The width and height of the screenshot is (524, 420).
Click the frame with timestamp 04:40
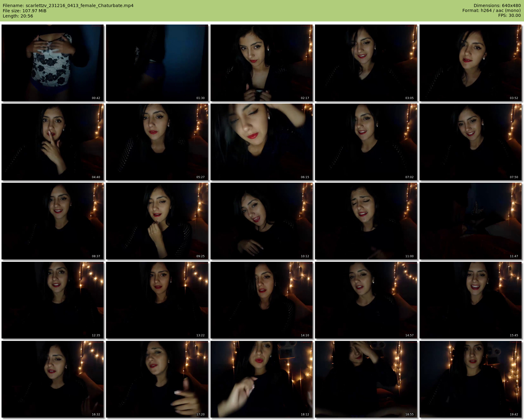pos(52,142)
